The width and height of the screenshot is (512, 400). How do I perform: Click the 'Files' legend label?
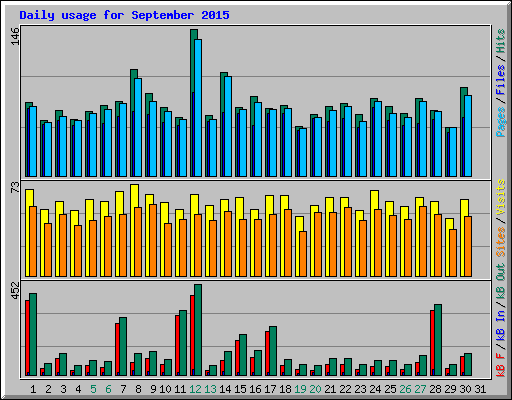pos(500,80)
